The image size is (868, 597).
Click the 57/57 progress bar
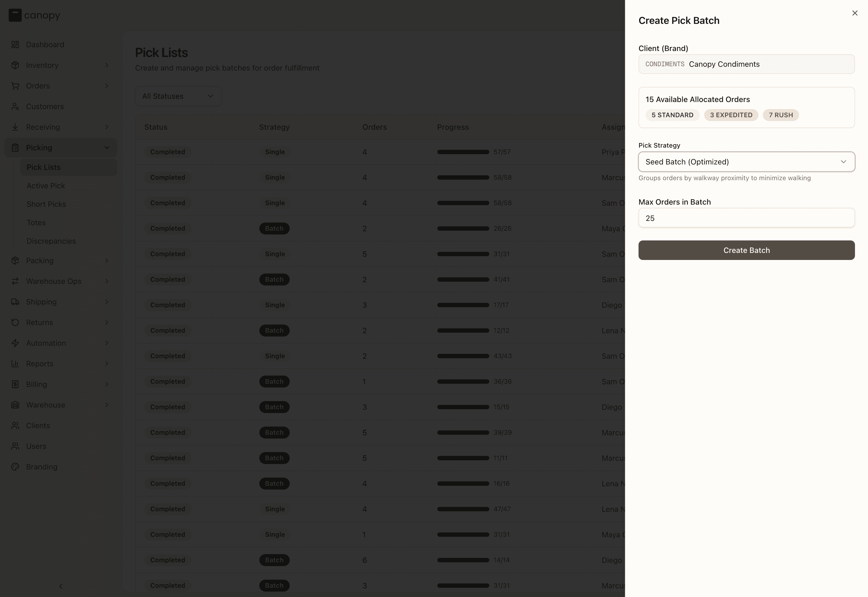(463, 152)
